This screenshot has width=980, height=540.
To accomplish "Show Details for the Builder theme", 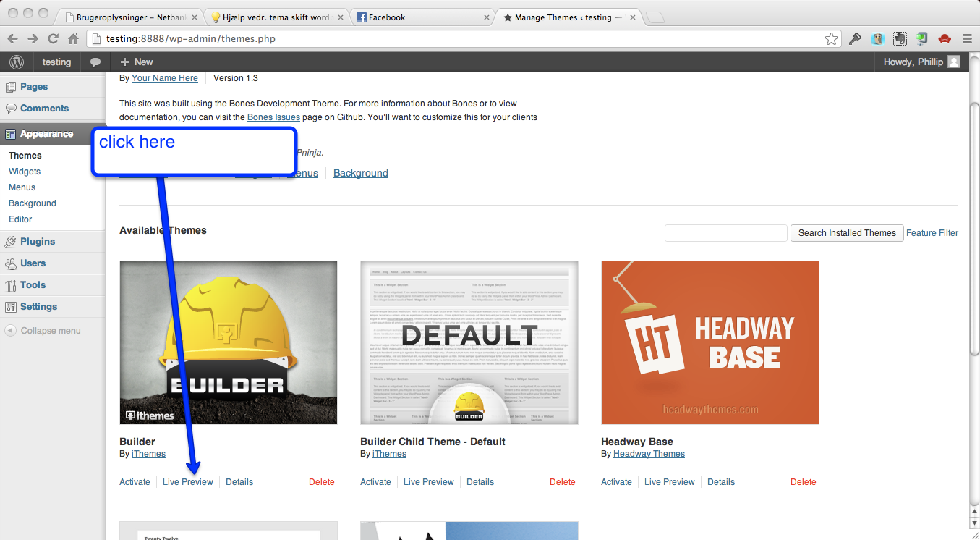I will (239, 482).
